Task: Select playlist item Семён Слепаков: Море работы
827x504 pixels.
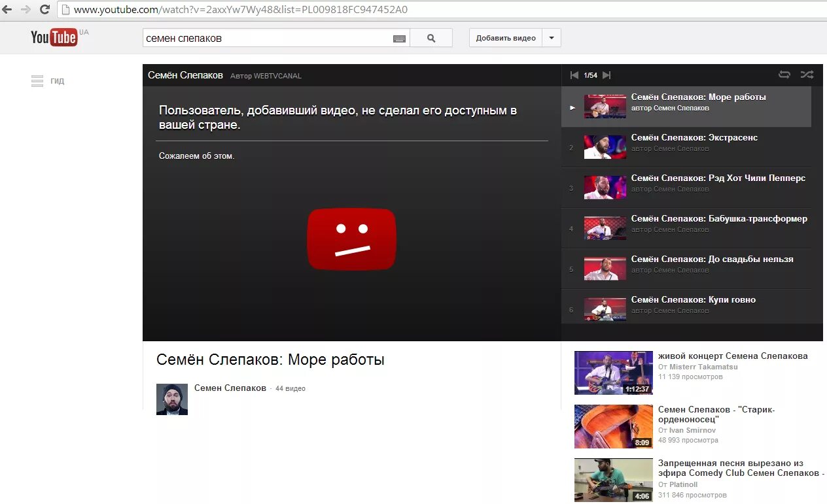Action: tap(686, 107)
